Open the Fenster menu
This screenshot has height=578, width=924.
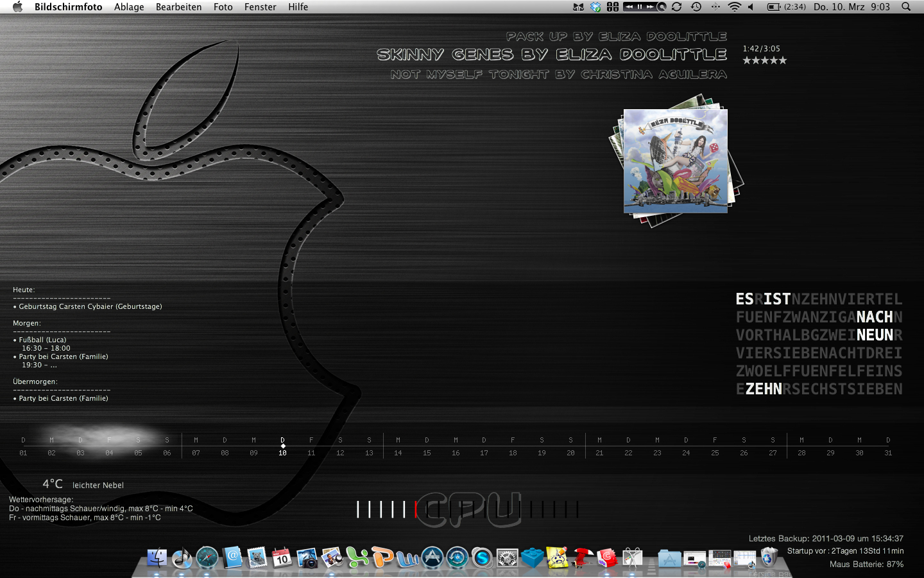(260, 6)
